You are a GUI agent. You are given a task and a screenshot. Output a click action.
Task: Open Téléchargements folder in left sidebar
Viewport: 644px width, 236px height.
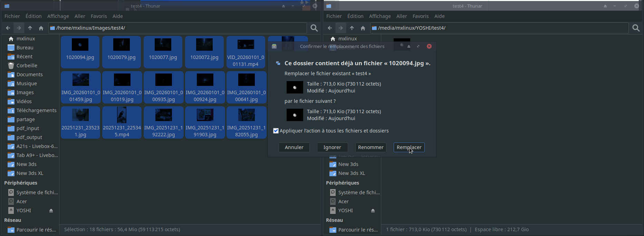coord(36,110)
